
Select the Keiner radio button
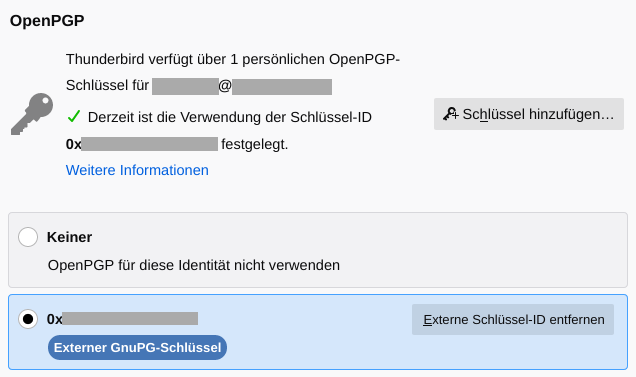(28, 237)
